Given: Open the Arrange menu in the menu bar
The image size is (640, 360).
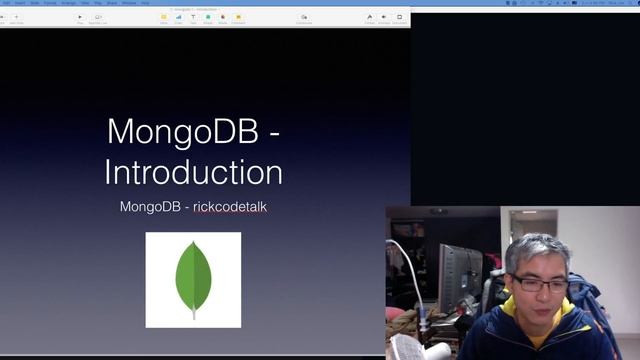Looking at the screenshot, I should [68, 3].
